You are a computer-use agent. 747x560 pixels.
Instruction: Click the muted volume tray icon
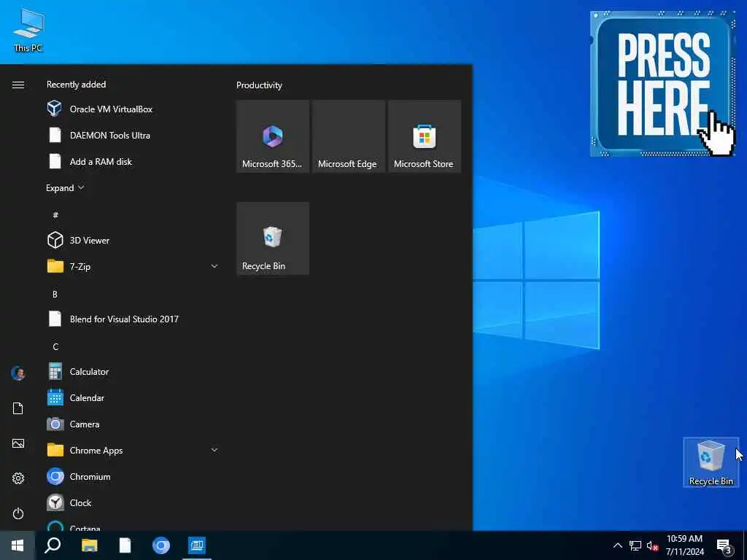[x=653, y=545]
